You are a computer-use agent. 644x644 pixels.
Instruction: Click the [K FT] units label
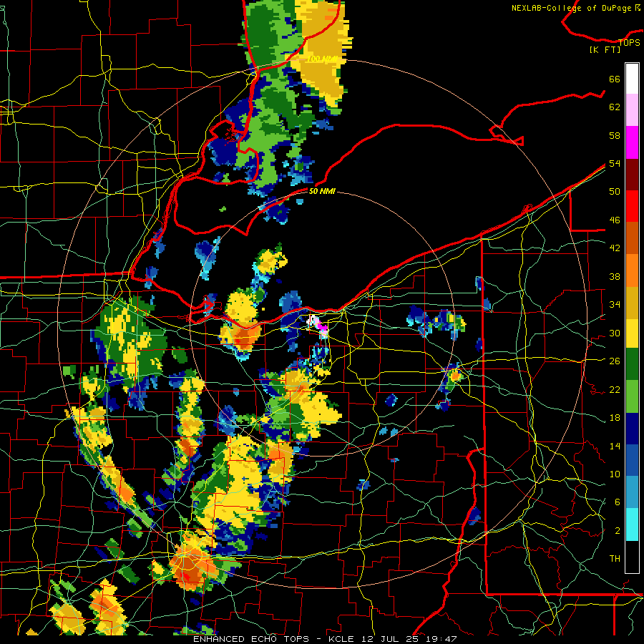pyautogui.click(x=605, y=49)
